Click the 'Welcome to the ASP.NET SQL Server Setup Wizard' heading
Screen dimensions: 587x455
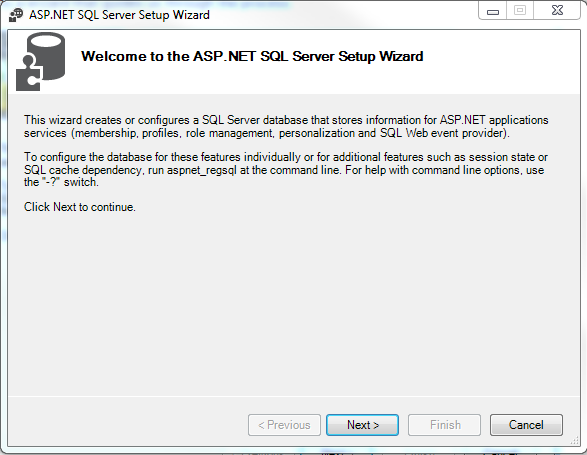[252, 56]
